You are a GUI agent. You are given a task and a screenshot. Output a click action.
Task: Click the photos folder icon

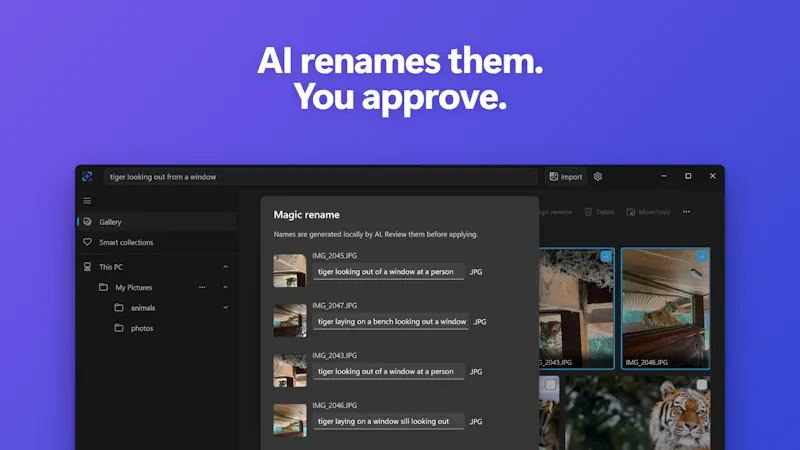119,328
